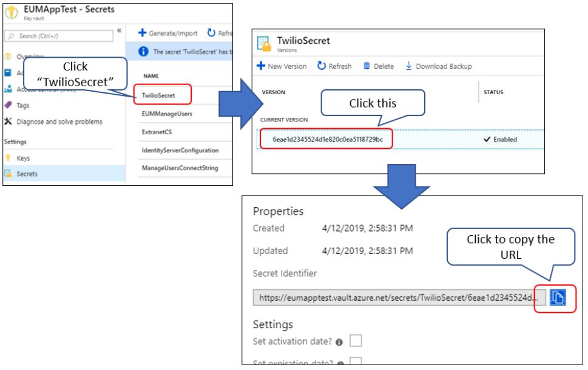Select the Secret Identifier URL field
The image size is (588, 370).
399,298
